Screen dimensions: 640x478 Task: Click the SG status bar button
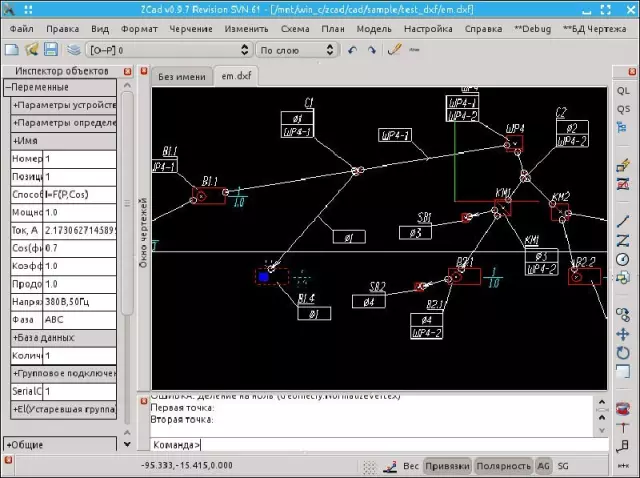tap(563, 466)
